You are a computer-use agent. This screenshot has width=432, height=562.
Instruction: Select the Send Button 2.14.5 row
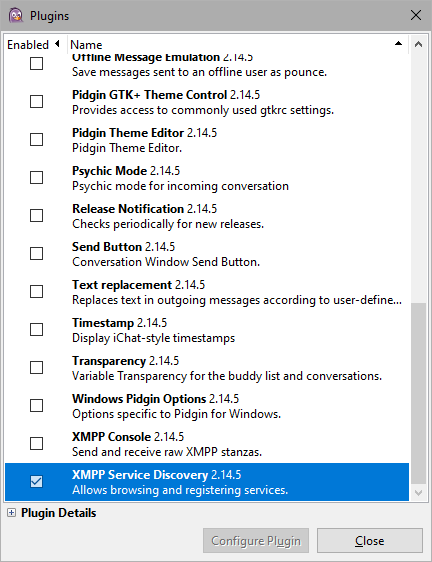[x=207, y=254]
